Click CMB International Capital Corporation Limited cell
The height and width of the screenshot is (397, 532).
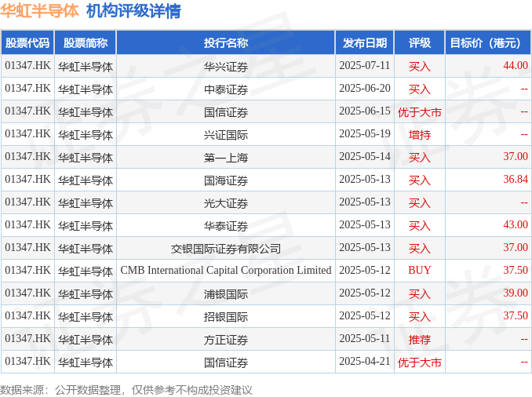tap(226, 270)
